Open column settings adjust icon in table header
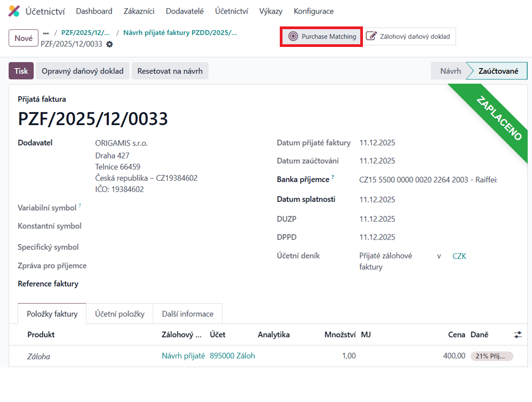 pyautogui.click(x=518, y=335)
